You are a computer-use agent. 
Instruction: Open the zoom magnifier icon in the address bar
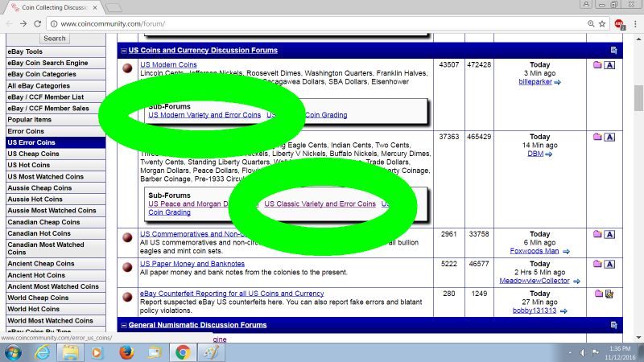591,24
